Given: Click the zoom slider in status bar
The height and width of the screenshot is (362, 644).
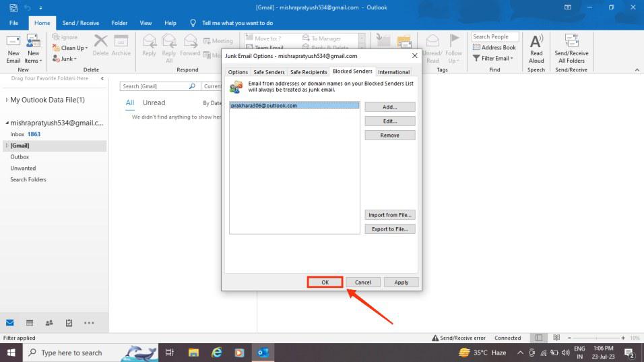Looking at the screenshot, I should pos(596,338).
